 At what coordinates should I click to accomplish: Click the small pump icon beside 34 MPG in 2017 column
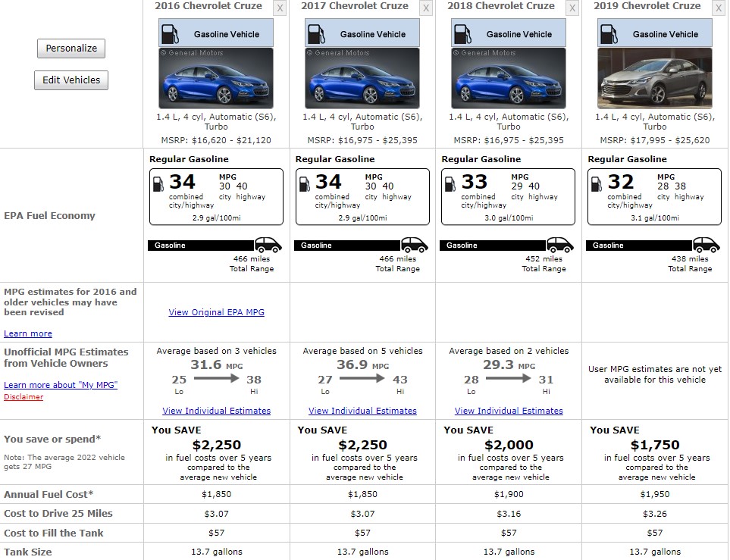point(305,184)
